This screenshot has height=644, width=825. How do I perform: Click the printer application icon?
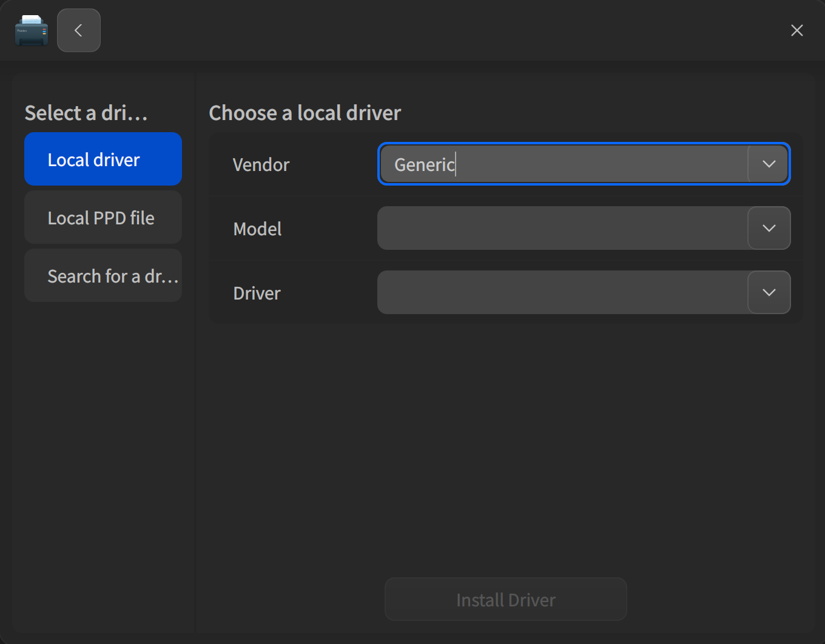(x=32, y=30)
